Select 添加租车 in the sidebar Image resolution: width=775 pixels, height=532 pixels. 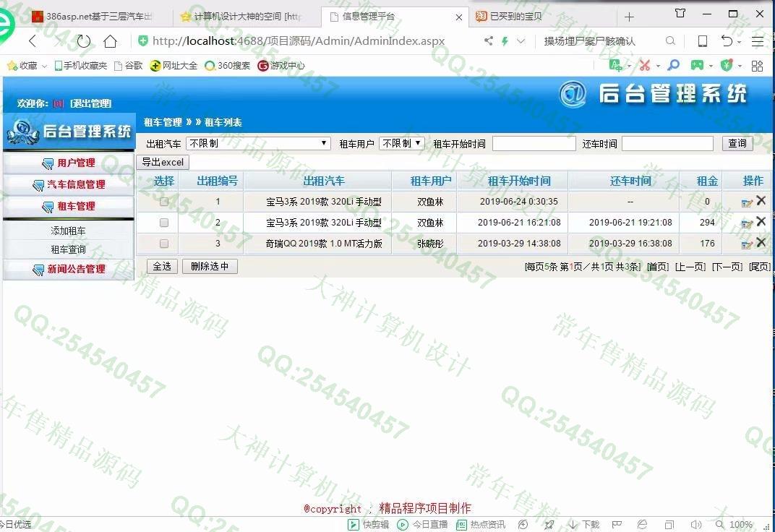click(x=68, y=231)
